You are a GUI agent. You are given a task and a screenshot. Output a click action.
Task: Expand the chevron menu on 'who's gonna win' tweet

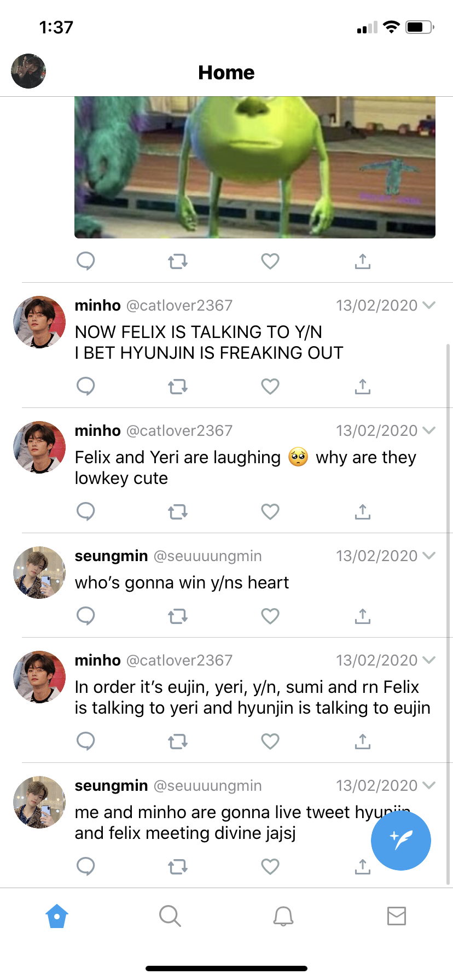[429, 556]
